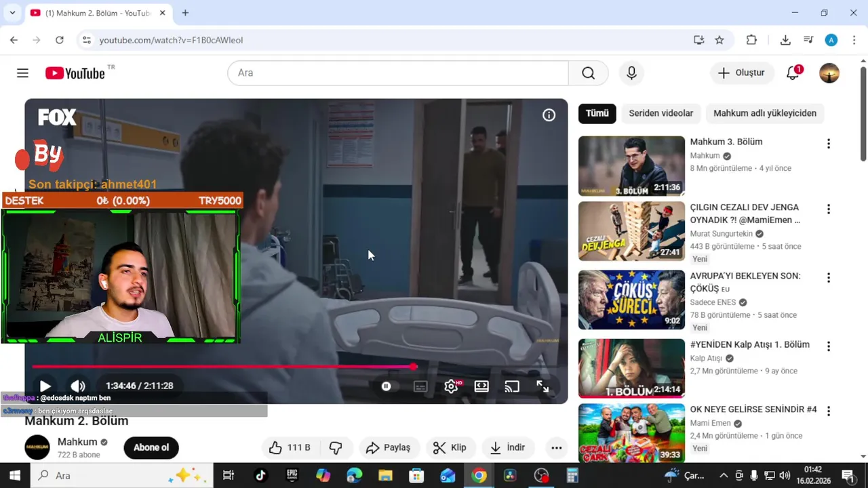
Task: Open options for AVRUPA'YI BEKLEYEN SON
Action: (828, 278)
